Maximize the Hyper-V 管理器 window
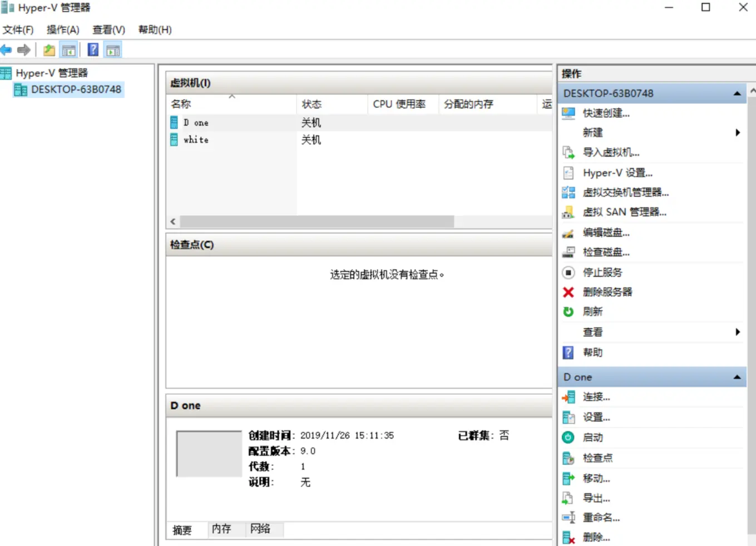The image size is (756, 546). pyautogui.click(x=705, y=7)
